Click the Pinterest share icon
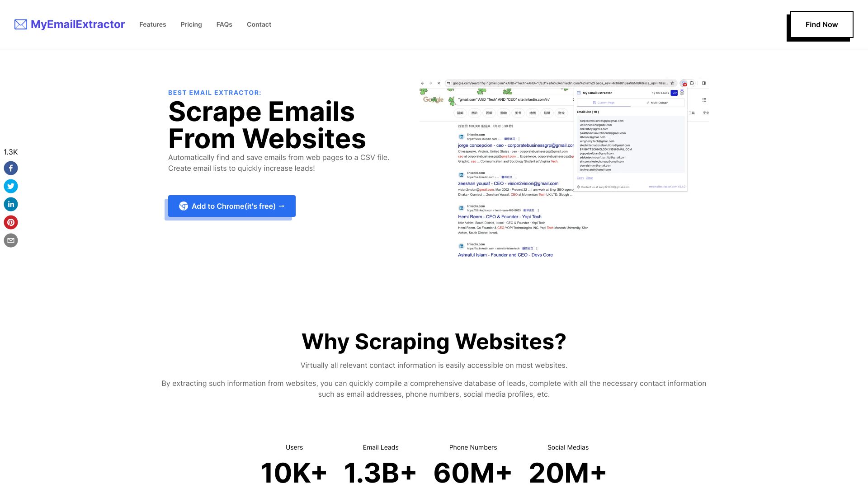This screenshot has width=868, height=488. 11,222
